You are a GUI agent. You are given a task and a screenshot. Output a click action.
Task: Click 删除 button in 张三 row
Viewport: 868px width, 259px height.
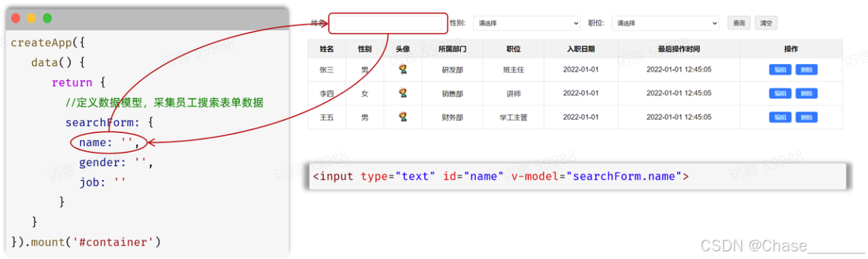[x=806, y=70]
